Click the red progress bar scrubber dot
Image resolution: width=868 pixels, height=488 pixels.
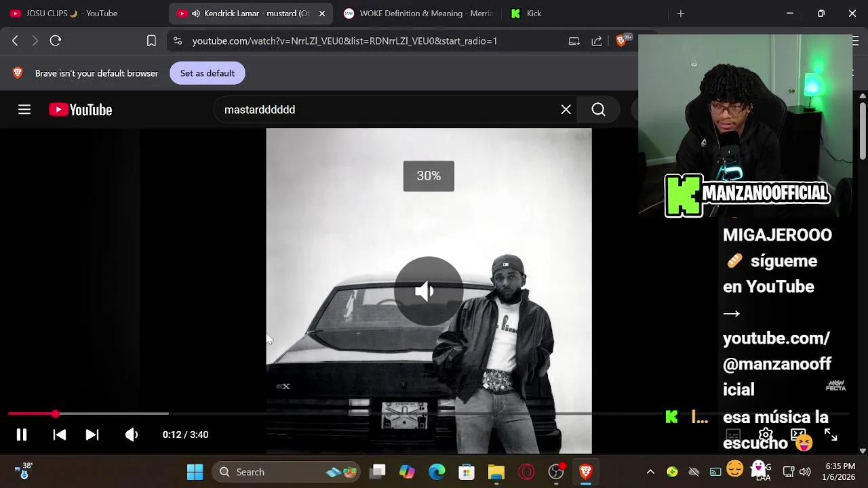[55, 413]
